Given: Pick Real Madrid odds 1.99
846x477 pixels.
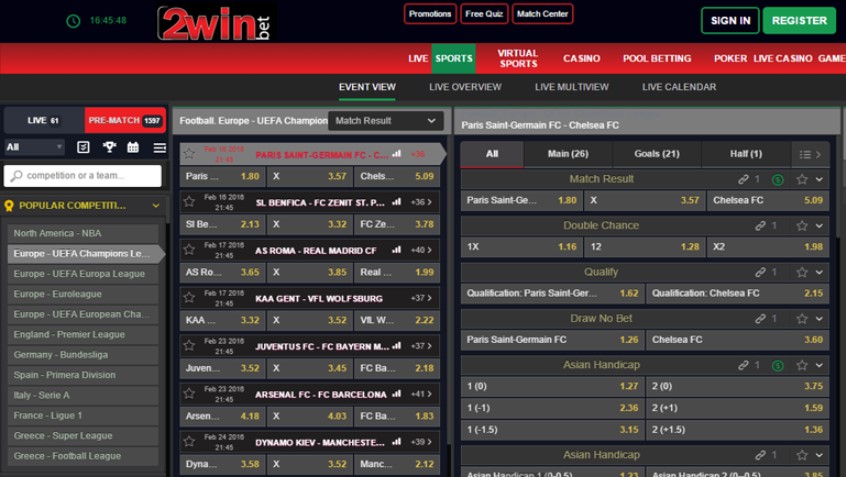Looking at the screenshot, I should (397, 272).
